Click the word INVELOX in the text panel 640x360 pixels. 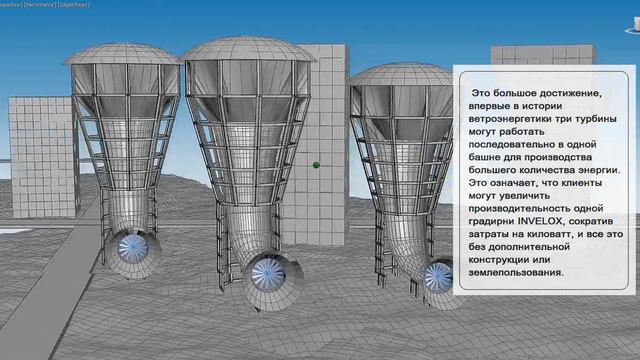(x=541, y=221)
